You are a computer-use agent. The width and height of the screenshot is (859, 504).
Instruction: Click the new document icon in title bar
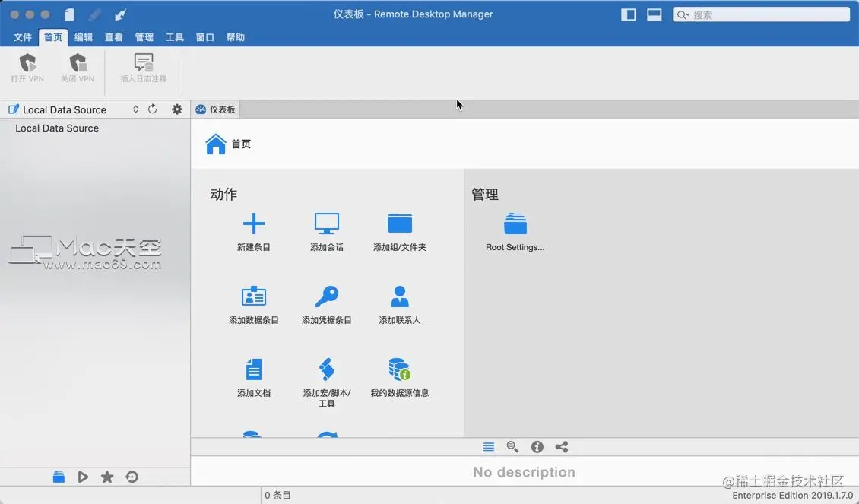69,14
